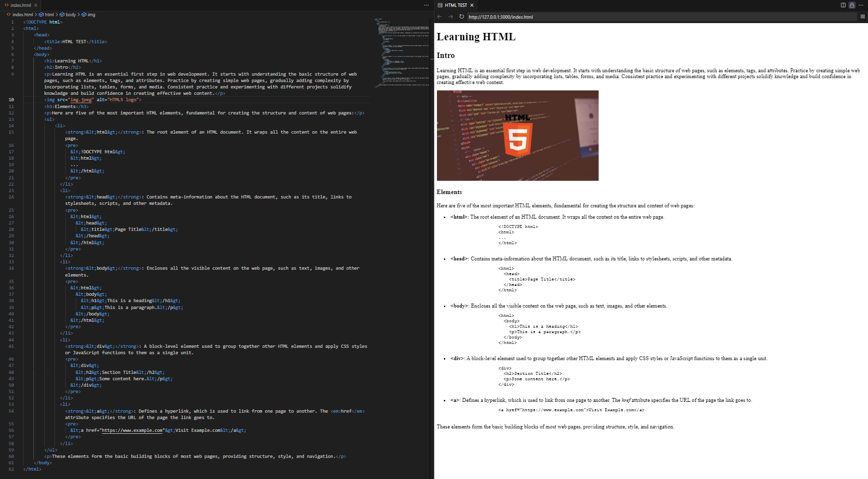Click the closing </ul> tag in code
This screenshot has height=479, width=868.
pos(51,450)
